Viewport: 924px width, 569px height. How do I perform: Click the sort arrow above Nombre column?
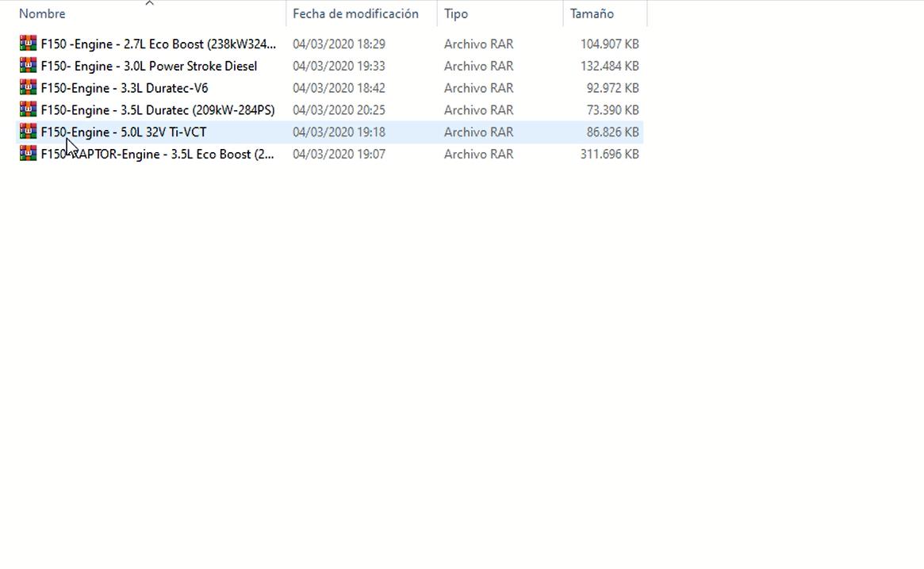[x=150, y=3]
